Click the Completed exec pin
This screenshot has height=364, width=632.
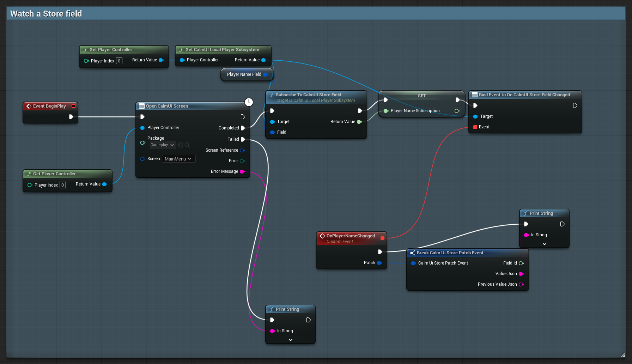243,128
